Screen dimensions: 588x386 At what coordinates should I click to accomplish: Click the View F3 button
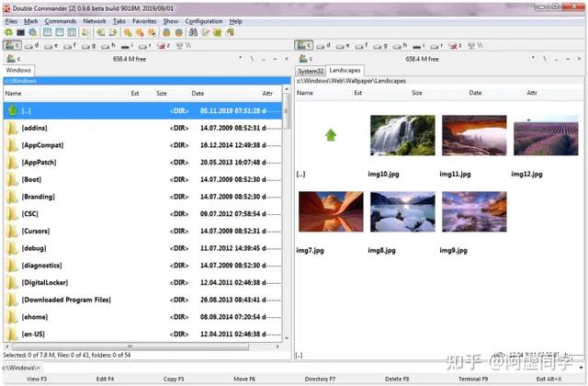(x=37, y=379)
